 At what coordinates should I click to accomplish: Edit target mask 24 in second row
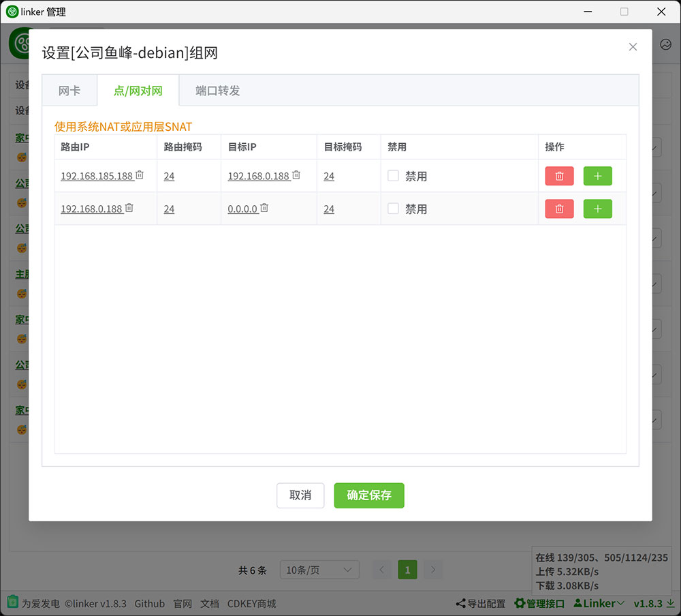[x=329, y=209]
